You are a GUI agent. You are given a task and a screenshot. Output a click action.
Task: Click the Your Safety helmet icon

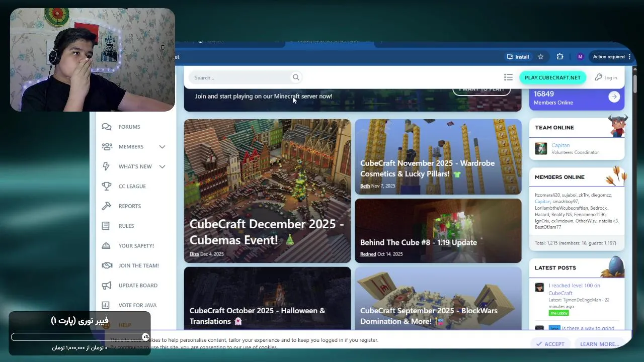(106, 246)
